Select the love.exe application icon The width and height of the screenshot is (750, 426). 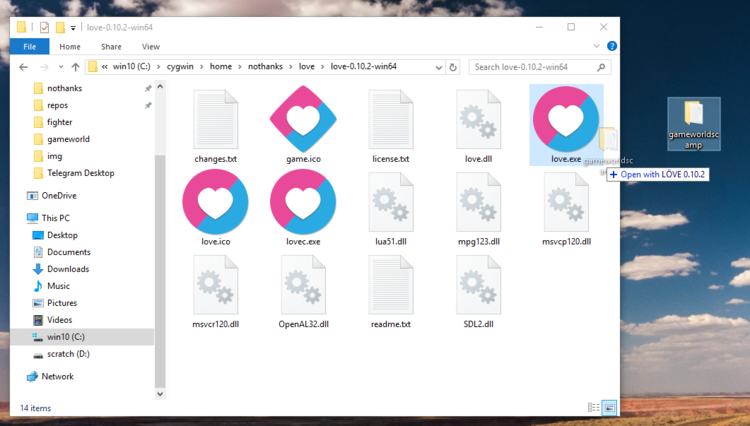pyautogui.click(x=565, y=120)
